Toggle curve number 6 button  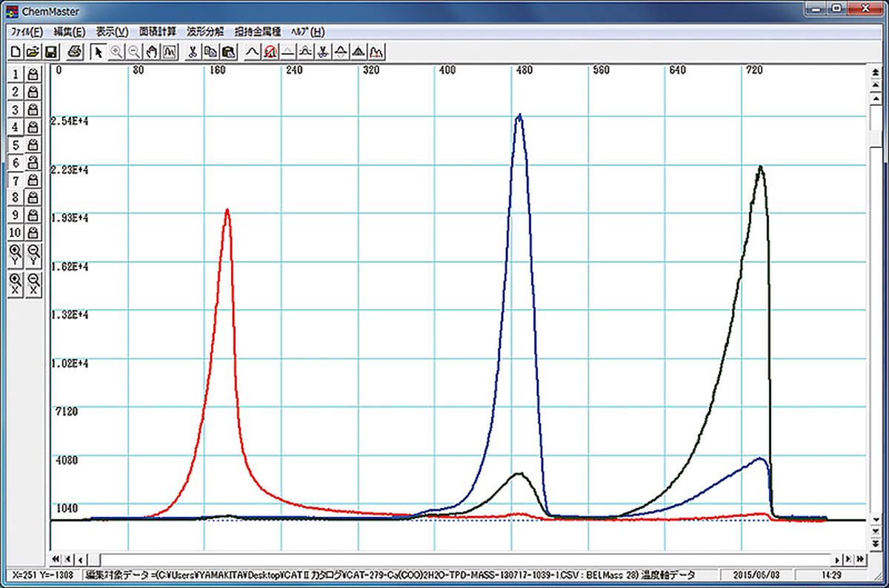coord(15,162)
